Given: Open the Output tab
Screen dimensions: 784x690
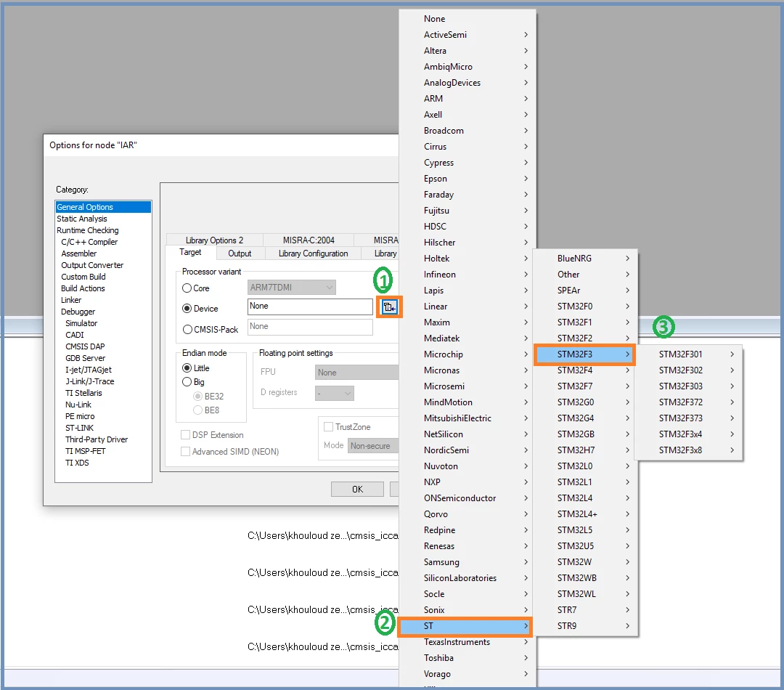Looking at the screenshot, I should point(240,253).
